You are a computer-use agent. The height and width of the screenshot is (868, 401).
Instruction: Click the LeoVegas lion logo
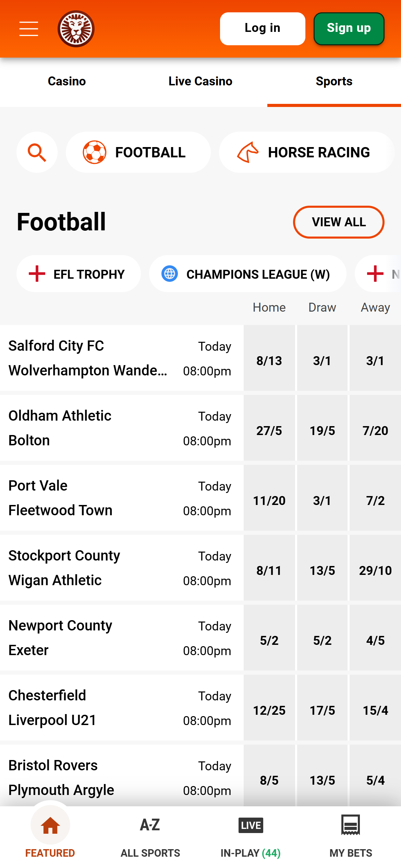[76, 29]
